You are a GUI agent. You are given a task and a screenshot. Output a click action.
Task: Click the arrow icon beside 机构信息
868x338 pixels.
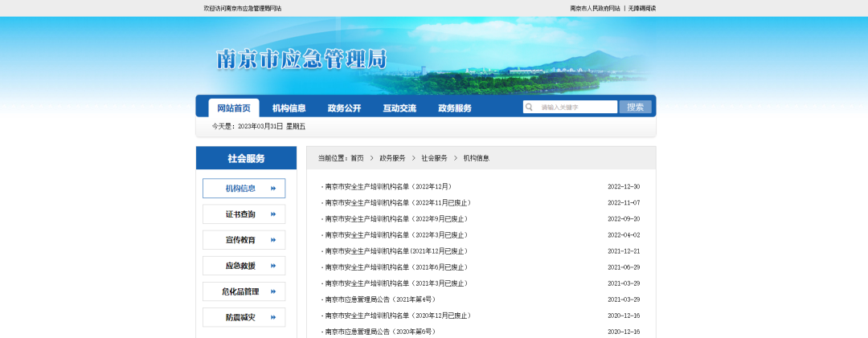pos(273,189)
